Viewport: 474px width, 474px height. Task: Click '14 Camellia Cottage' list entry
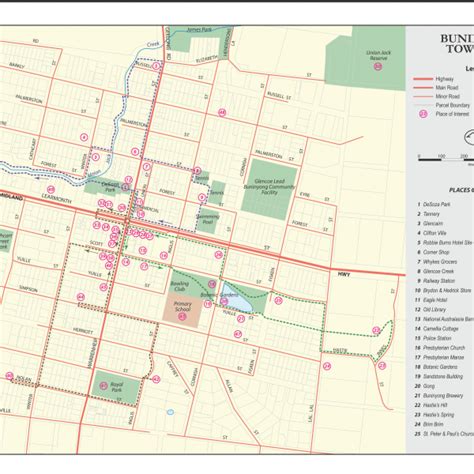tap(436, 329)
